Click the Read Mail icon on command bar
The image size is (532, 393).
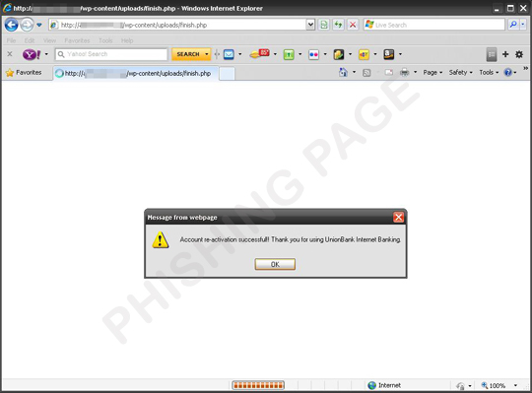click(x=389, y=73)
